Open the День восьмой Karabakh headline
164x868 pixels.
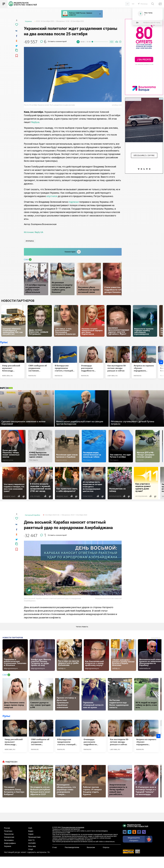point(68,525)
